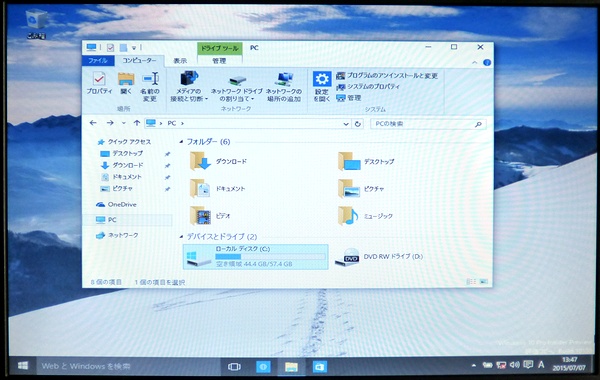Image resolution: width=600 pixels, height=380 pixels.
Task: Click the pin icon beside Documents (ドキュメント) in the navigation pane
Action: (x=167, y=177)
